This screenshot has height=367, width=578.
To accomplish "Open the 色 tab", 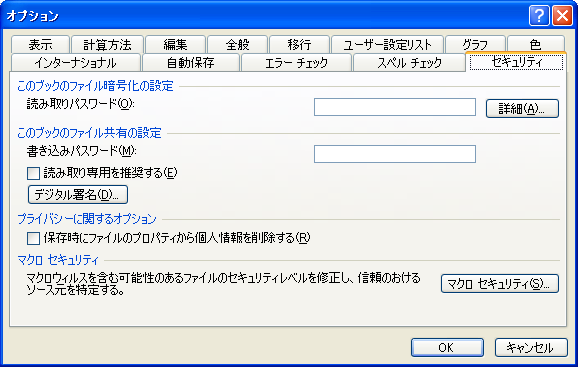I will [536, 45].
